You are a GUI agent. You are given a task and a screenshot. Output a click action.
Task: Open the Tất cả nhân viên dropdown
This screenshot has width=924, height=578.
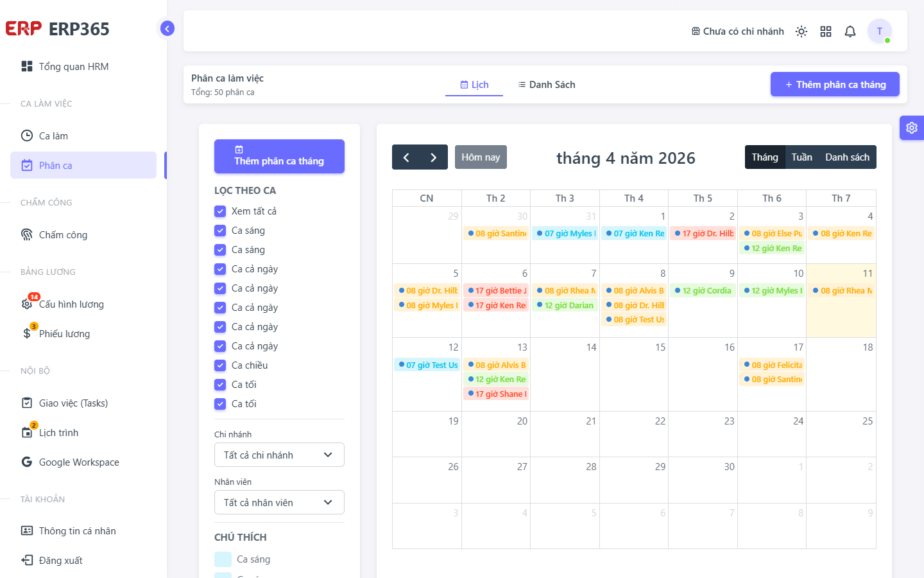coord(279,502)
